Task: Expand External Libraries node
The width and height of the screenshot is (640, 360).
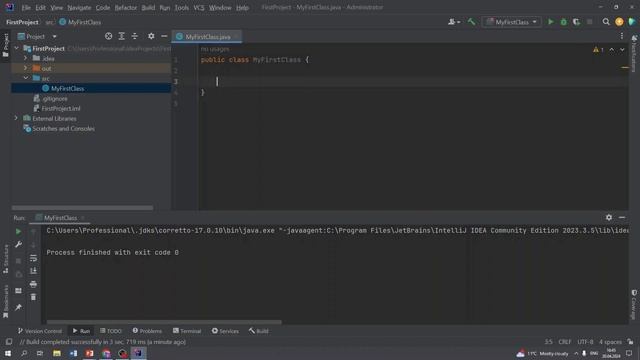Action: point(16,118)
